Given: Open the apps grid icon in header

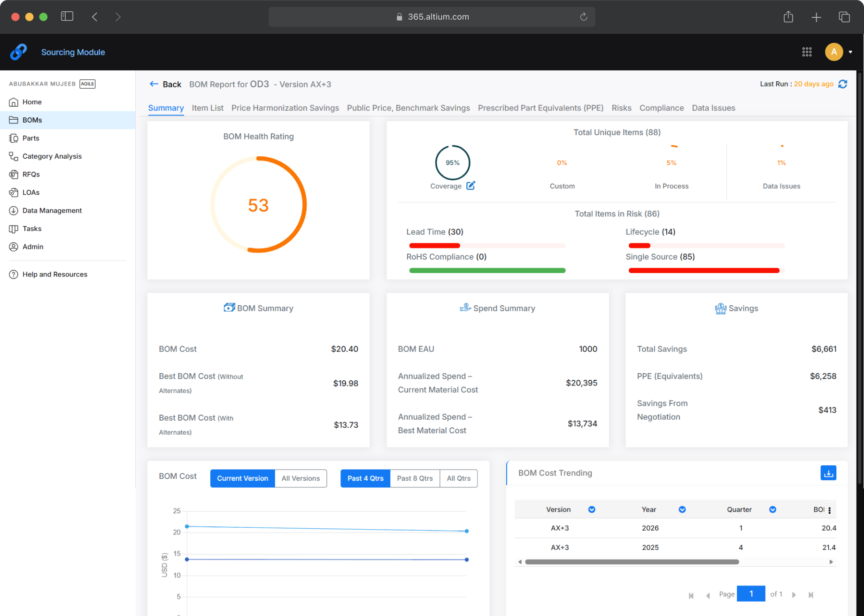Looking at the screenshot, I should point(807,52).
